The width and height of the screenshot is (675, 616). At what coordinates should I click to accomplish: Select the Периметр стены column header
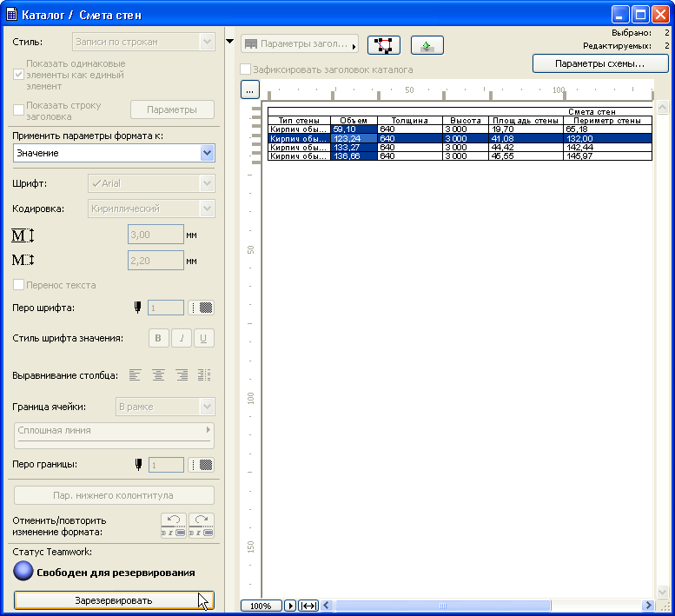tap(607, 121)
